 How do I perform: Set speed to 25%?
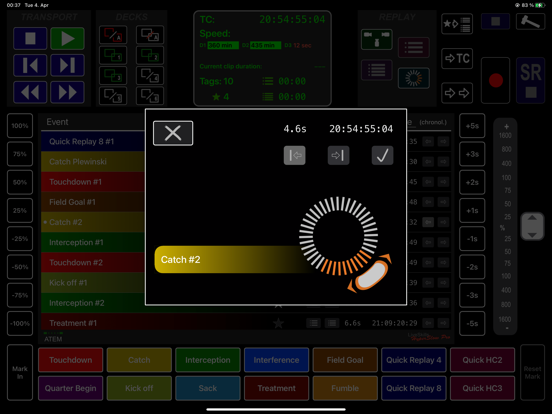point(20,211)
